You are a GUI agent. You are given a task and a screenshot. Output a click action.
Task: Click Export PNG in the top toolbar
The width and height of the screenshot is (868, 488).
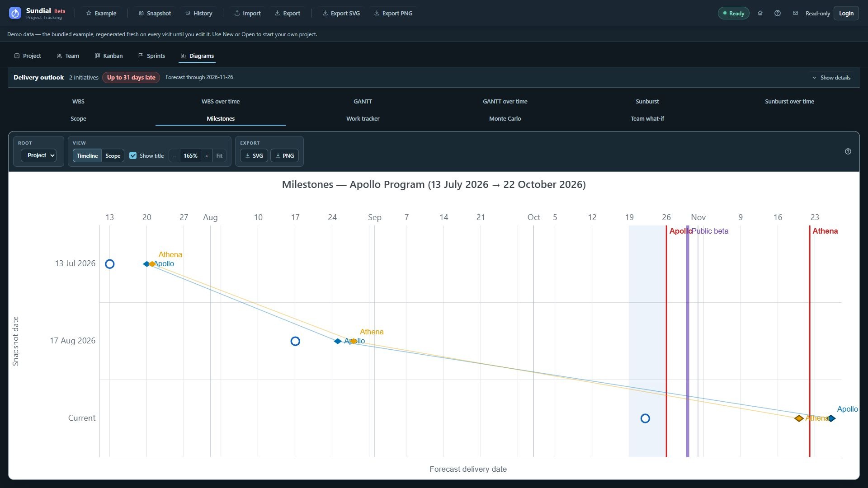(x=393, y=13)
